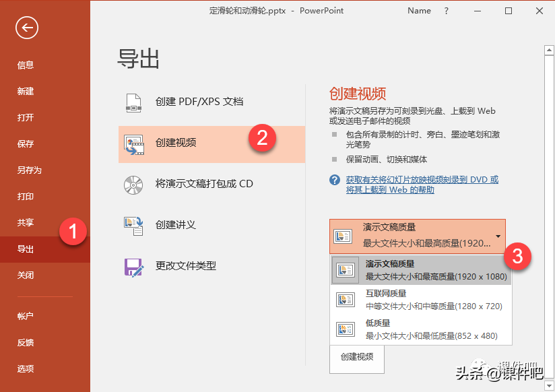The image size is (555, 392).
Task: Click the save icon beside 更改文件类型
Action: [134, 267]
